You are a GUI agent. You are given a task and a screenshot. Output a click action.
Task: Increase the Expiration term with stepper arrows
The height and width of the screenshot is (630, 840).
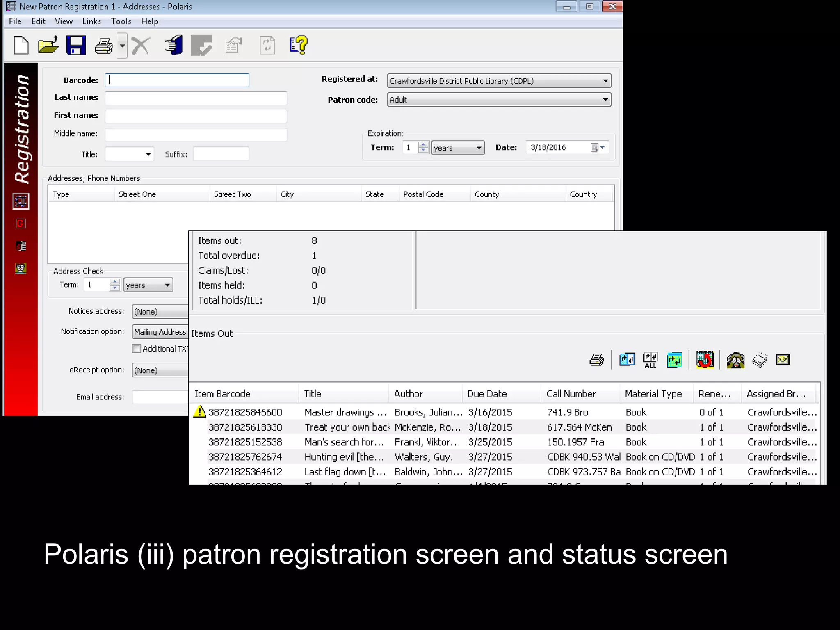tap(423, 144)
